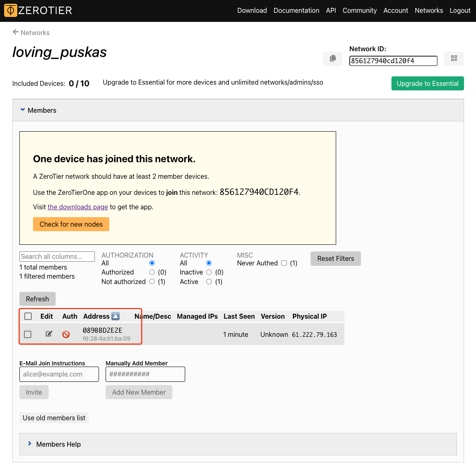Click member address 089BBD2E2E
The image size is (476, 464).
102,330
